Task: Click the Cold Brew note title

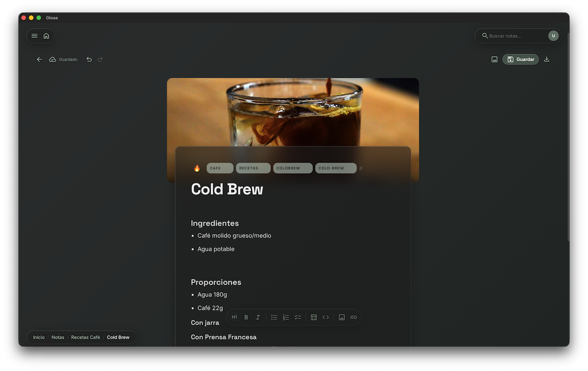Action: pos(227,189)
